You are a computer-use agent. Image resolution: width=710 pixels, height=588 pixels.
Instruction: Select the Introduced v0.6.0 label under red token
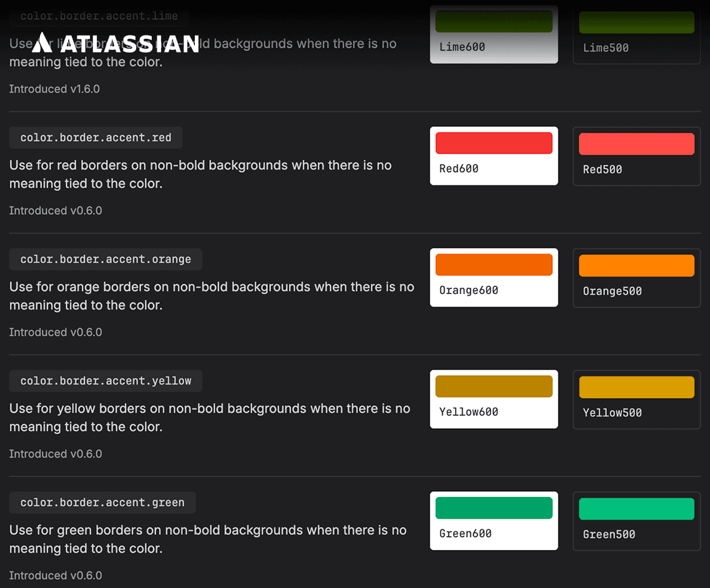point(56,210)
